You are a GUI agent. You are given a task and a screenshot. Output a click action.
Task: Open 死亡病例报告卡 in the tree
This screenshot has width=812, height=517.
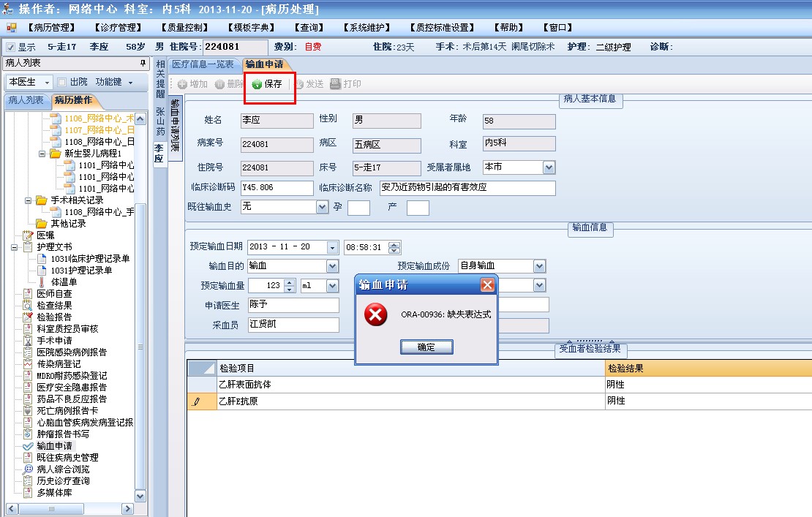(x=67, y=411)
